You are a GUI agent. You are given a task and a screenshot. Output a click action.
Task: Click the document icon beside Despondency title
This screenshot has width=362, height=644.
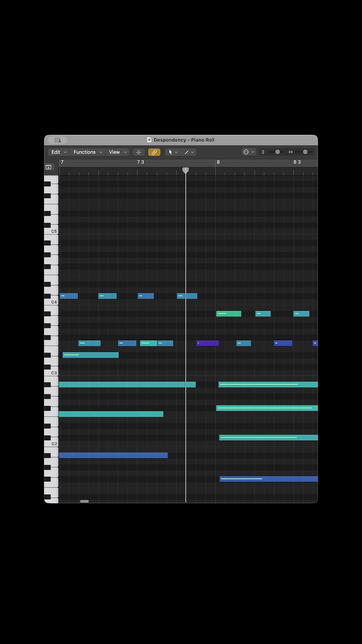(149, 140)
